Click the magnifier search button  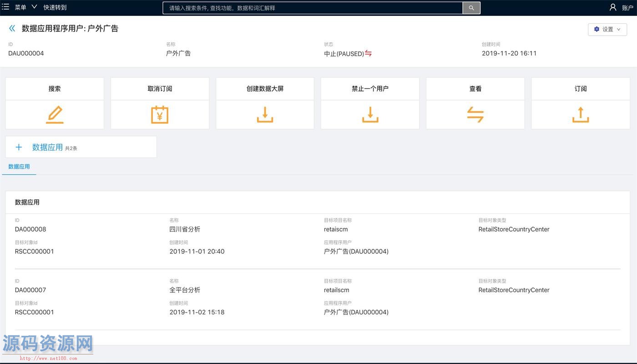coord(471,8)
